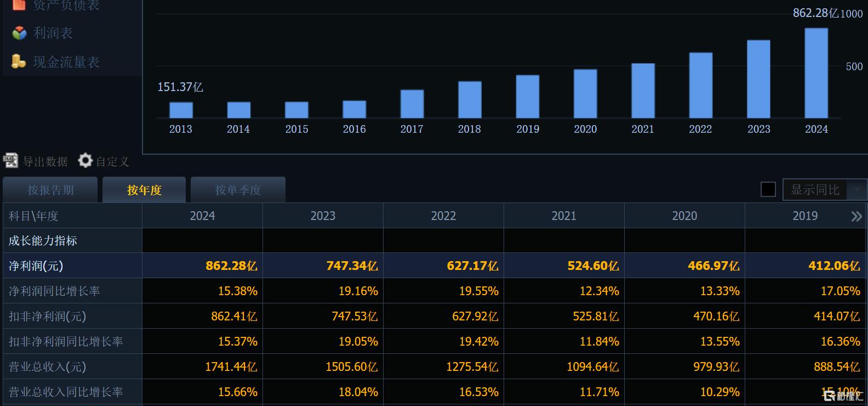This screenshot has height=406, width=868.
Task: Toggle the 显示同比 checkbox
Action: (768, 190)
